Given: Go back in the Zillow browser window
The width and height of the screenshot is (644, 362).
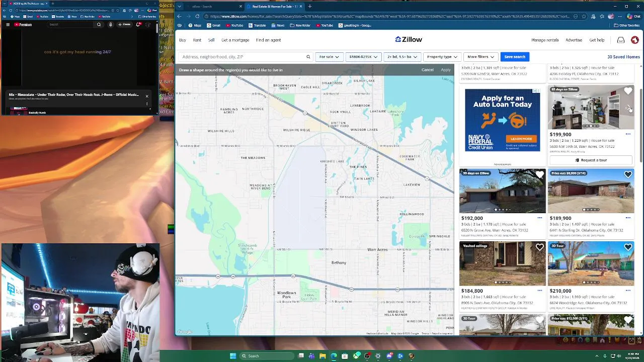Looking at the screenshot, I should [x=180, y=16].
